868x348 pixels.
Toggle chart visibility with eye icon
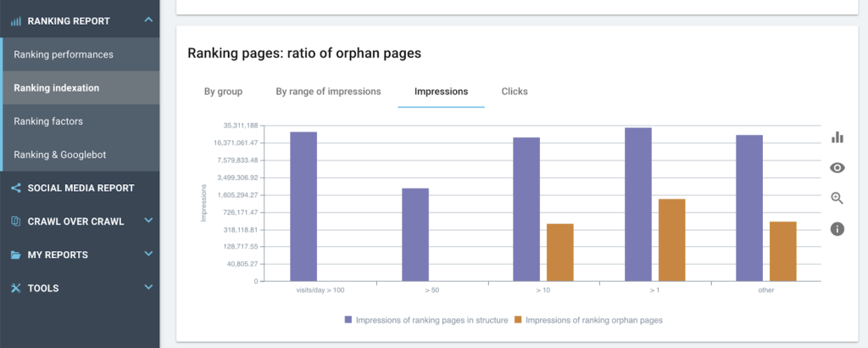(837, 168)
